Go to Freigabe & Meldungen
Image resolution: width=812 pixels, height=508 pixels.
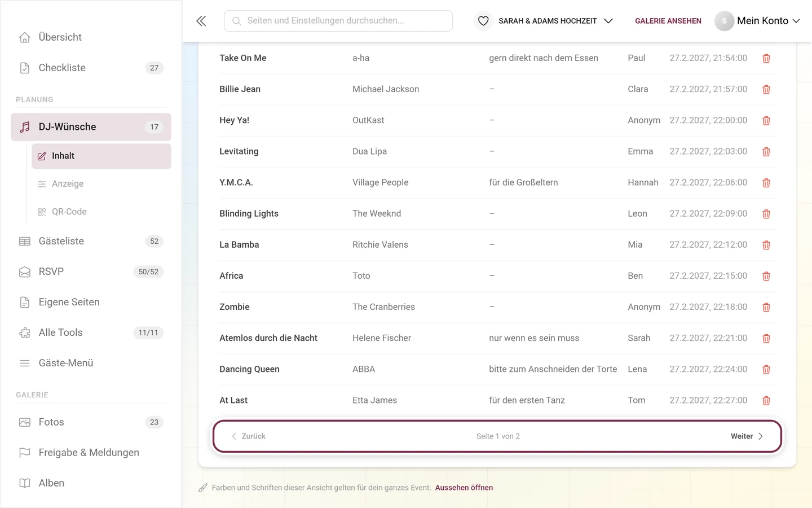click(x=91, y=453)
